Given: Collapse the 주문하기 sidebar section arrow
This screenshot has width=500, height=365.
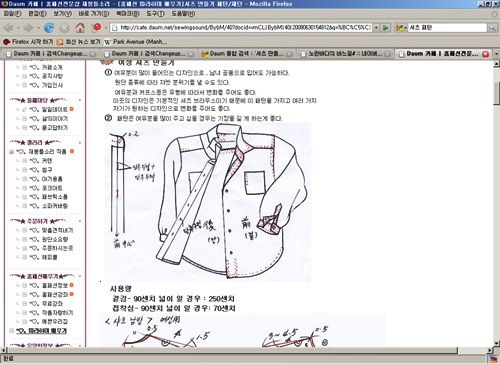Looking at the screenshot, I should tap(80, 221).
